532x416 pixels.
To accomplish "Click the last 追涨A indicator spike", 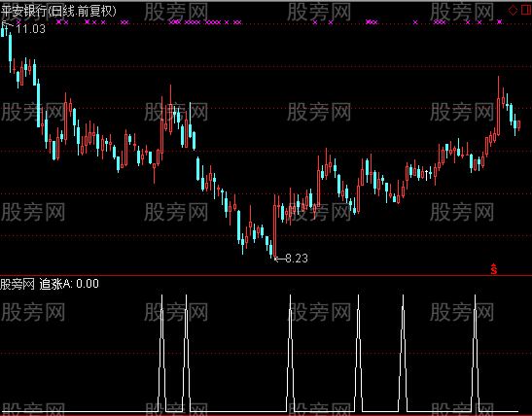I will [x=475, y=353].
